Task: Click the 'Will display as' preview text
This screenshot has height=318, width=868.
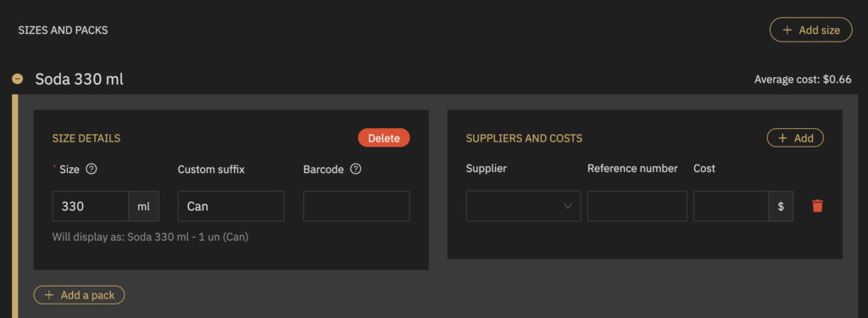Action: tap(150, 237)
